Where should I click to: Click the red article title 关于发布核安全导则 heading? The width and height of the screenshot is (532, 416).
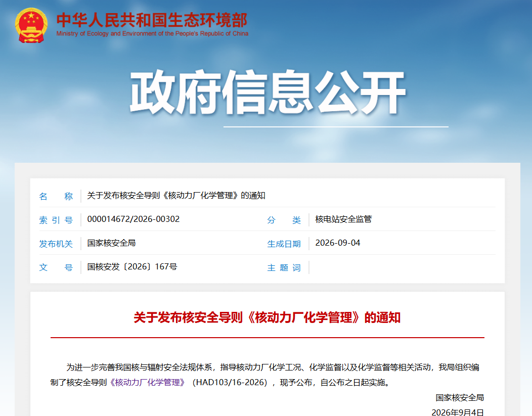click(x=267, y=317)
